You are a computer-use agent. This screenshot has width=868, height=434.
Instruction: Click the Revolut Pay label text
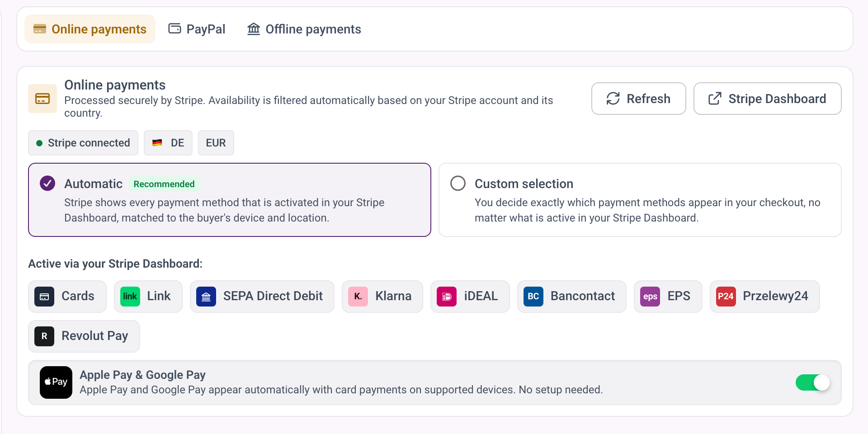(x=95, y=336)
